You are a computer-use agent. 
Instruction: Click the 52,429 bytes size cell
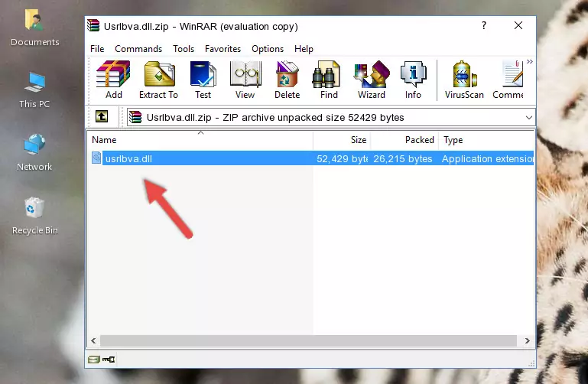[342, 158]
